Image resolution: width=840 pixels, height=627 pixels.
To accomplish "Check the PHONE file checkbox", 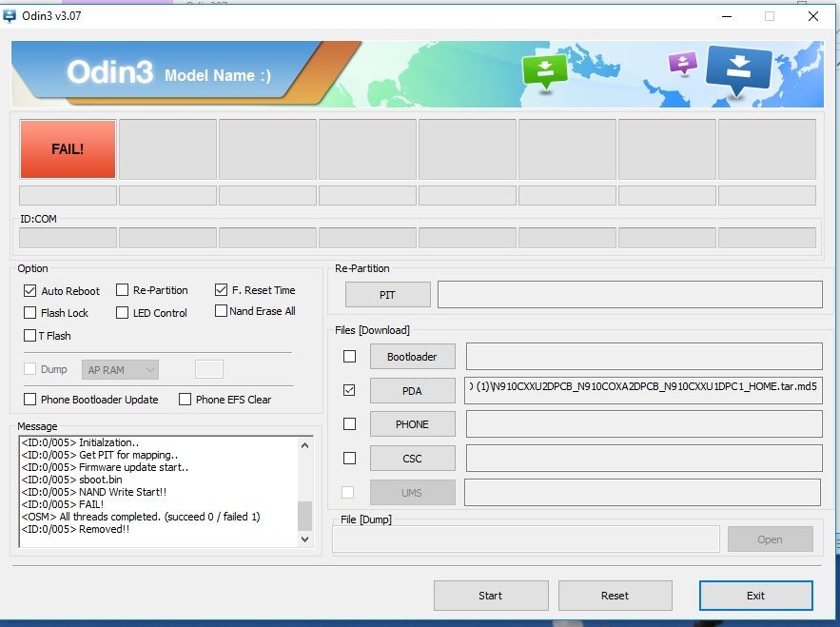I will pyautogui.click(x=349, y=424).
